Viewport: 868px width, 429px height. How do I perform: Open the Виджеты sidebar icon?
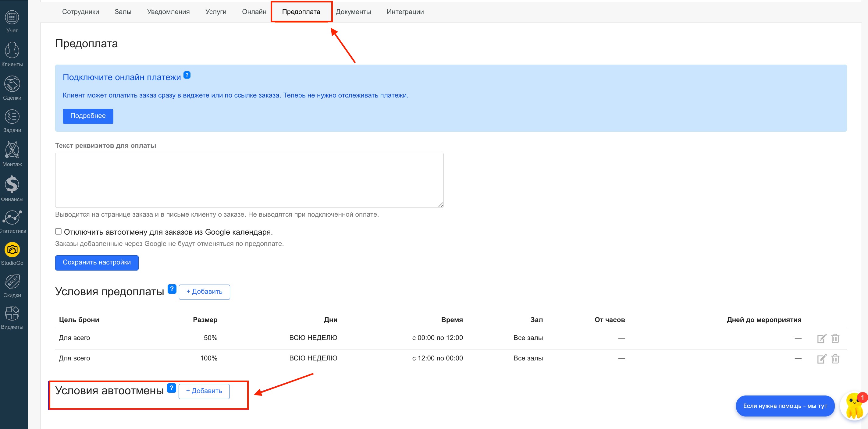click(x=12, y=314)
